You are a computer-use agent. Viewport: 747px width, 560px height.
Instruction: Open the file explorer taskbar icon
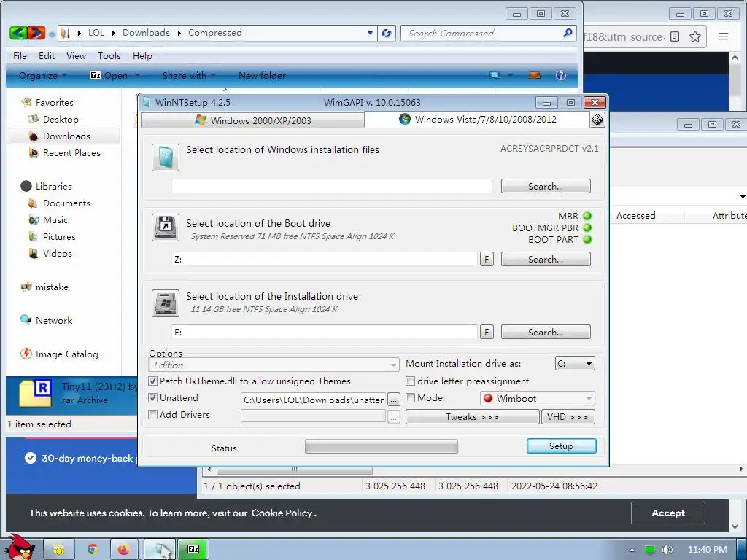pyautogui.click(x=59, y=549)
